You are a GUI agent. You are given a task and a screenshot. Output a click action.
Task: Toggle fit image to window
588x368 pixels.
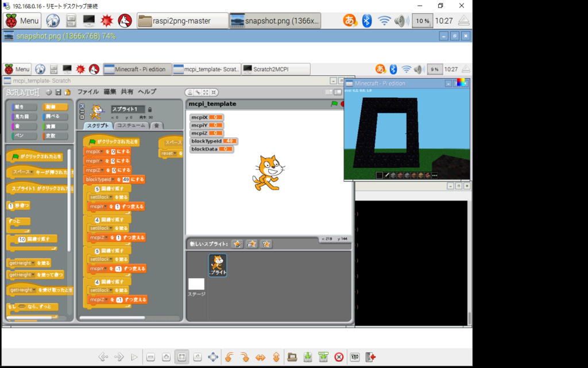point(182,357)
